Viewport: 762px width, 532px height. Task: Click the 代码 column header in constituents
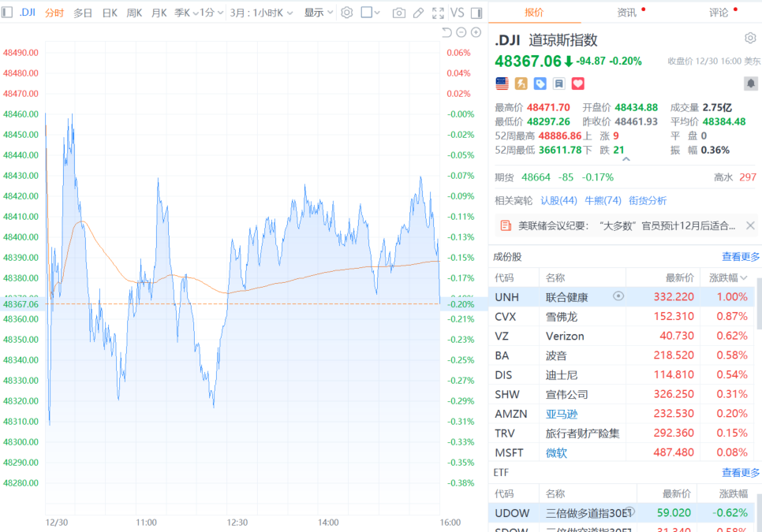click(504, 277)
